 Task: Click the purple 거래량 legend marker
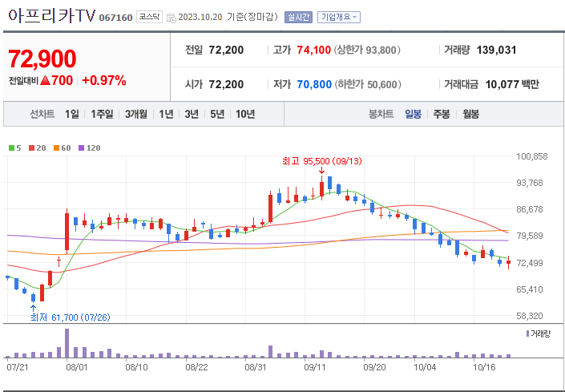coord(528,333)
